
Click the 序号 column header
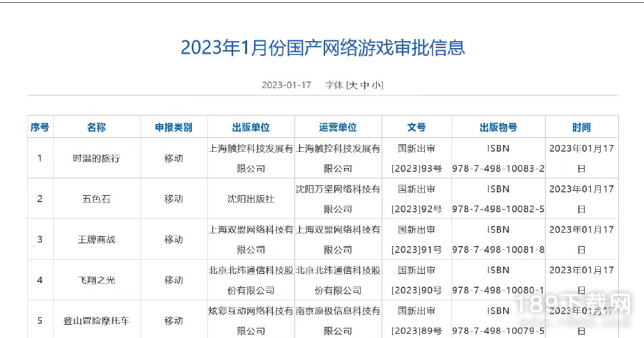pyautogui.click(x=40, y=127)
